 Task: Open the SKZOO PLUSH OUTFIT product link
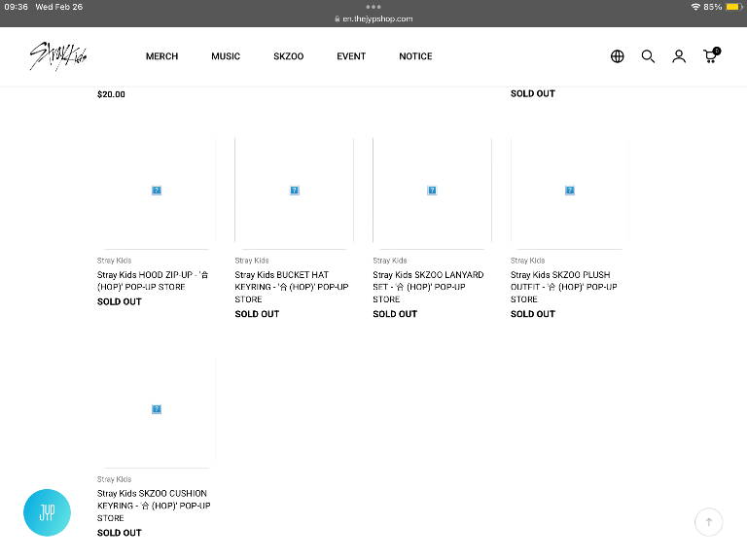click(x=563, y=287)
